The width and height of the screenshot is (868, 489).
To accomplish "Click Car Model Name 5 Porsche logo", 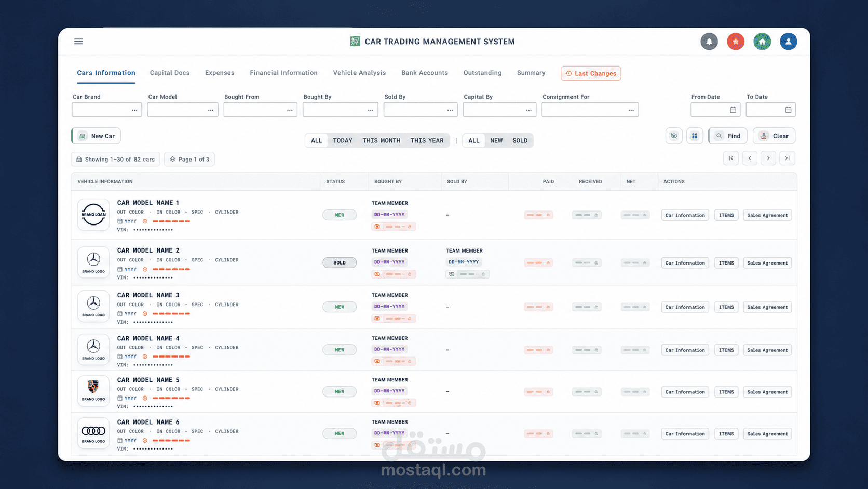I will click(x=93, y=391).
